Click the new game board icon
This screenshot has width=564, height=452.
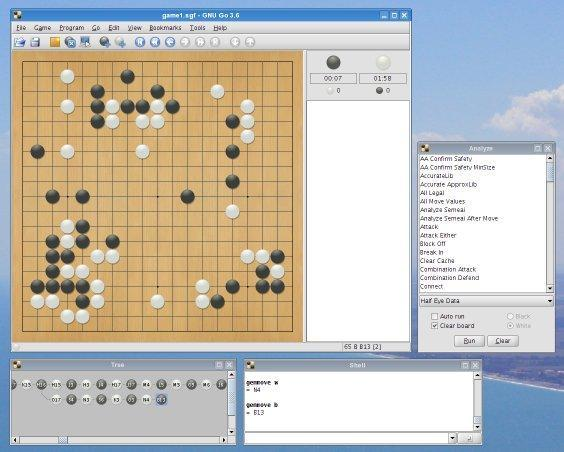tap(55, 42)
